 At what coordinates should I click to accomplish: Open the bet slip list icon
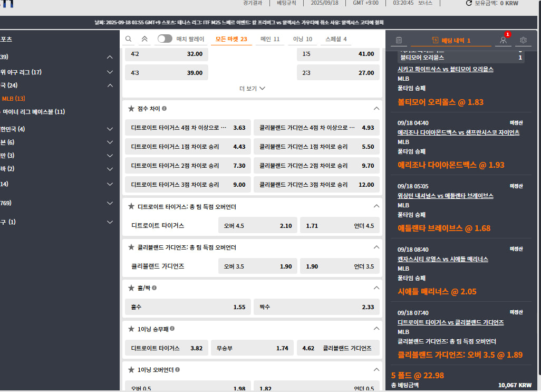point(399,40)
